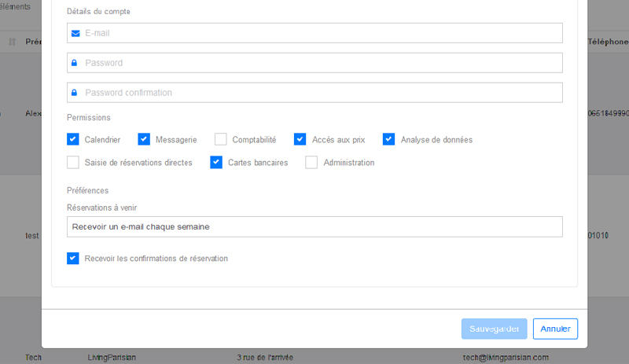
Task: Click the lock icon in Password field
Action: click(75, 63)
